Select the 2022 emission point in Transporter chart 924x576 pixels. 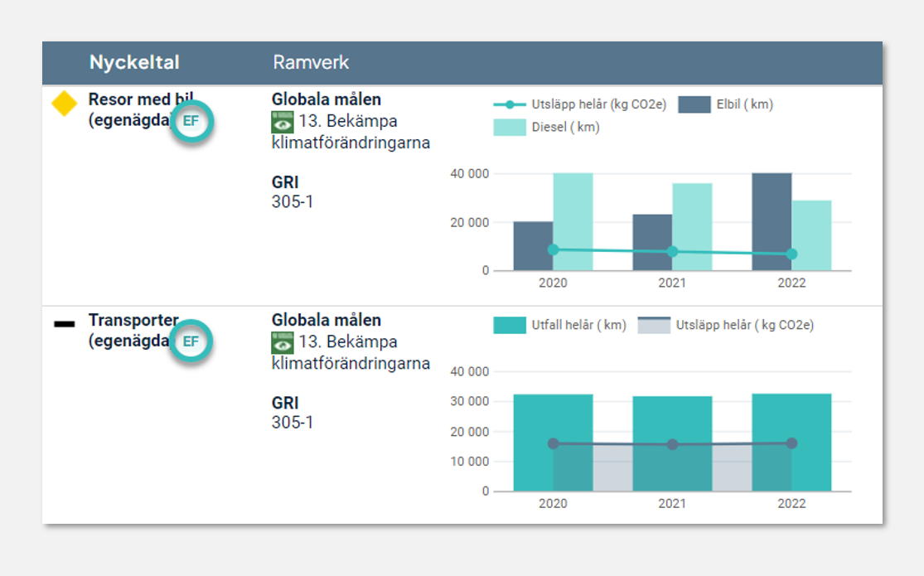point(791,443)
